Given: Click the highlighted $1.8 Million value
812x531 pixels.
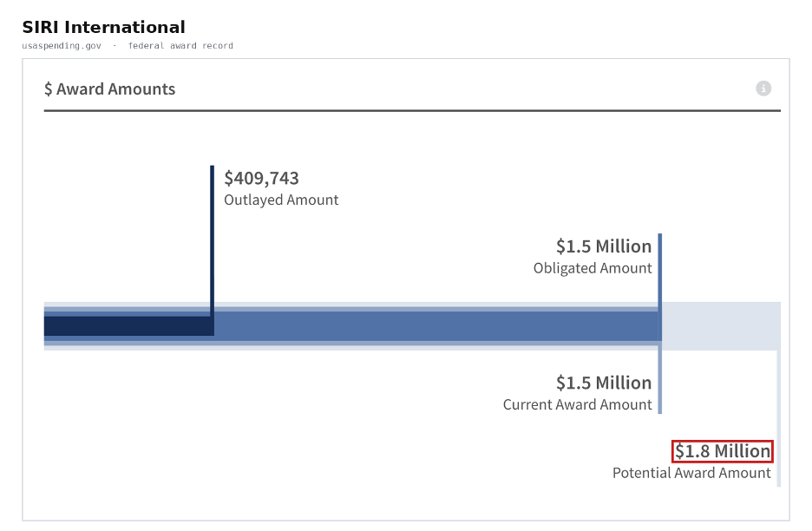Looking at the screenshot, I should [x=723, y=451].
